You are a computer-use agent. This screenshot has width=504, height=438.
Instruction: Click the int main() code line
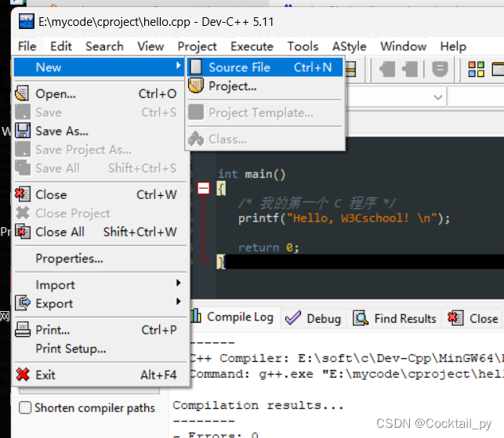coord(252,174)
